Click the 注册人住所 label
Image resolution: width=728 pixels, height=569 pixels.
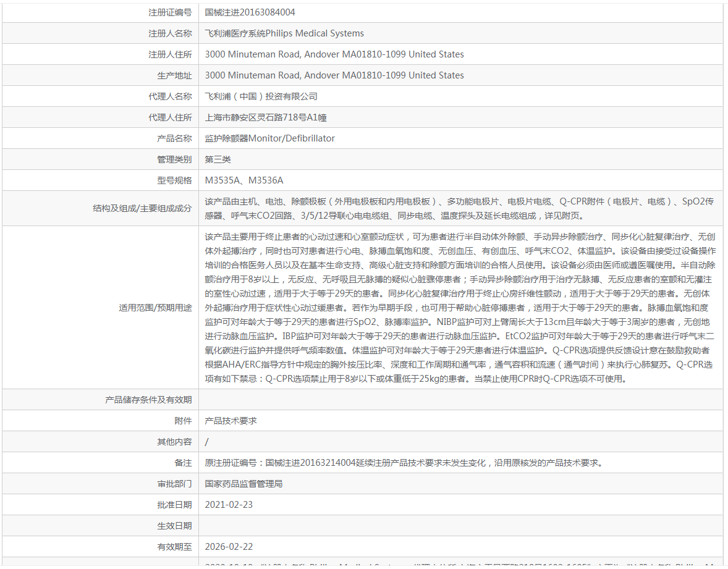[170, 54]
